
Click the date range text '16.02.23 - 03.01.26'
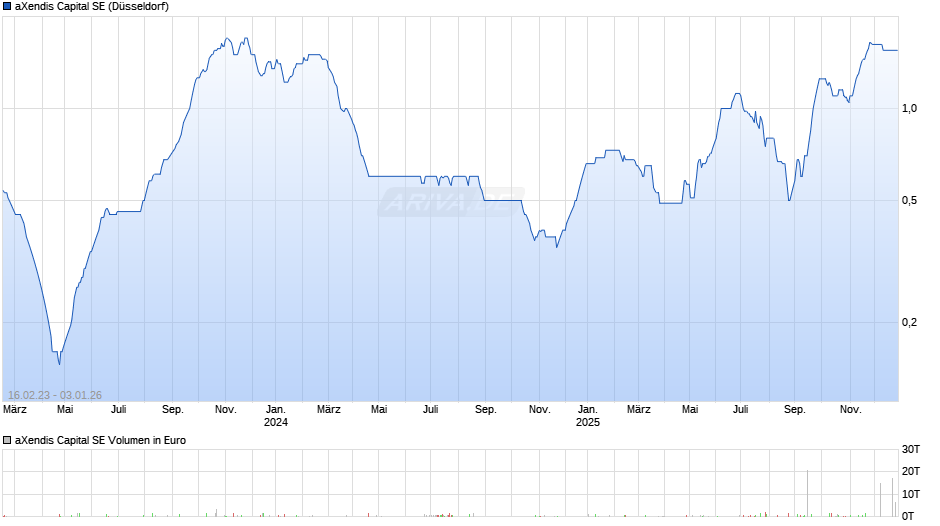point(55,395)
